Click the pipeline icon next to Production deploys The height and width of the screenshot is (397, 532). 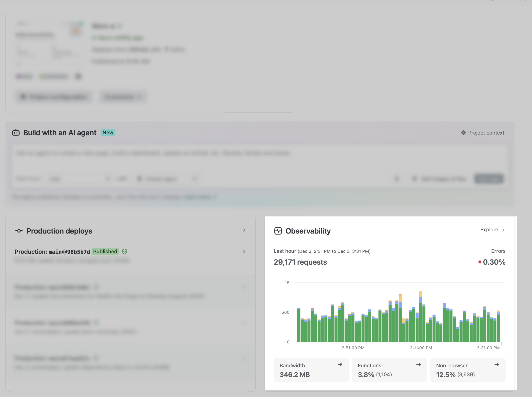tap(19, 231)
